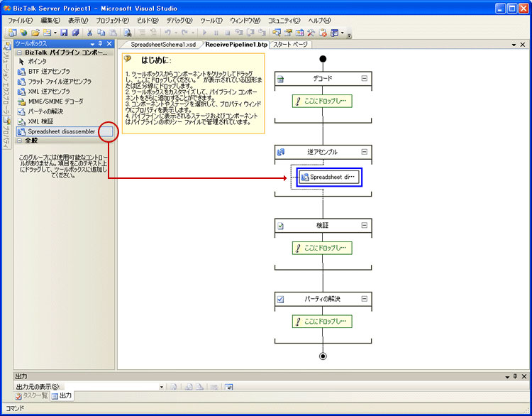The height and width of the screenshot is (416, 532).
Task: Select パーティの解決 toolbox component
Action: [x=64, y=111]
